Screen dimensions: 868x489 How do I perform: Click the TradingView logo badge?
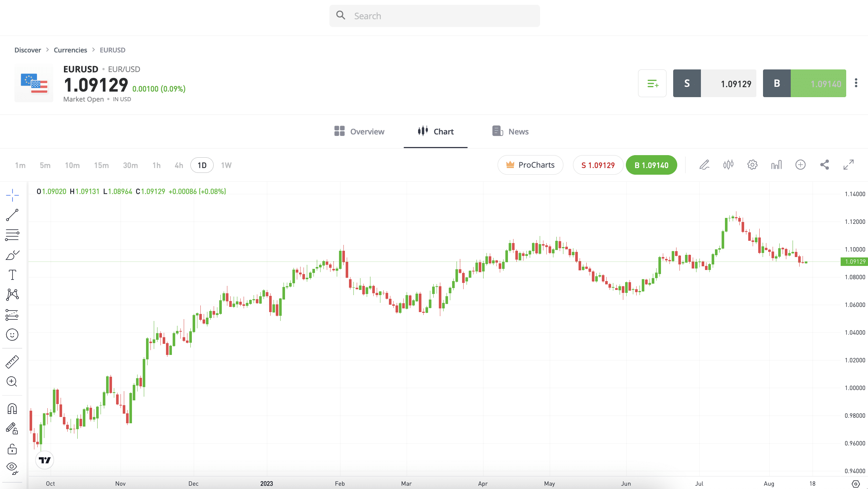45,460
